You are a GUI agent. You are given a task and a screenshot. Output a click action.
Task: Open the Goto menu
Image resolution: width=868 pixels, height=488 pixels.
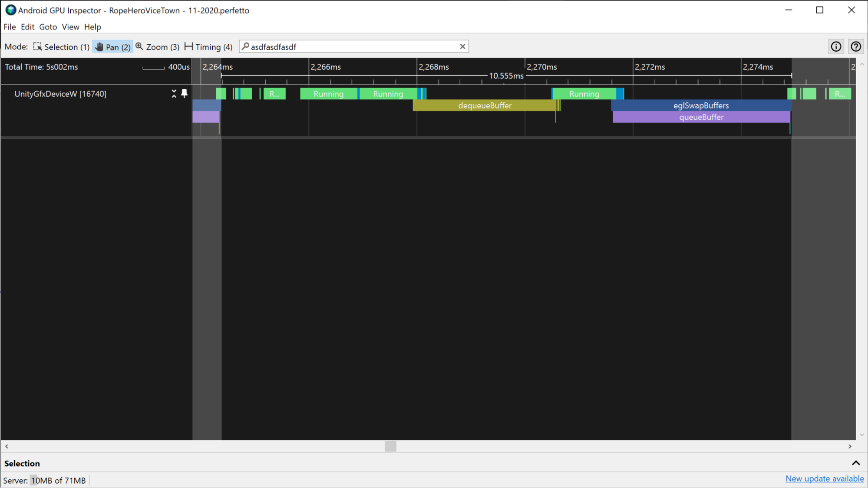click(x=48, y=27)
